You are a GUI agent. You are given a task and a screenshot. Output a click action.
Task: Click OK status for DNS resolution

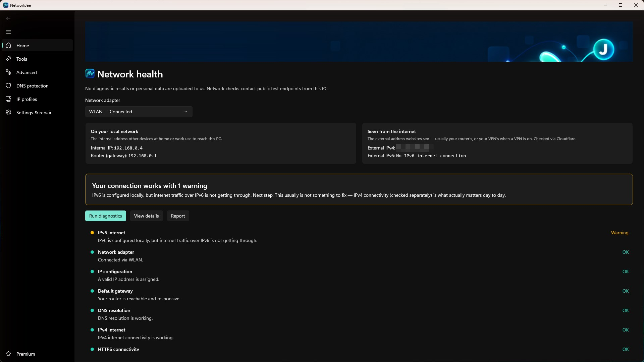[626, 310]
